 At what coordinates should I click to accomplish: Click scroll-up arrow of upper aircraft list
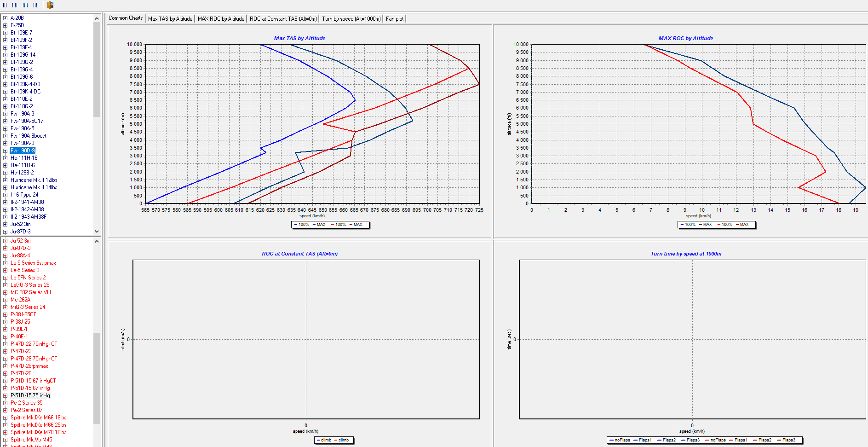click(x=97, y=18)
